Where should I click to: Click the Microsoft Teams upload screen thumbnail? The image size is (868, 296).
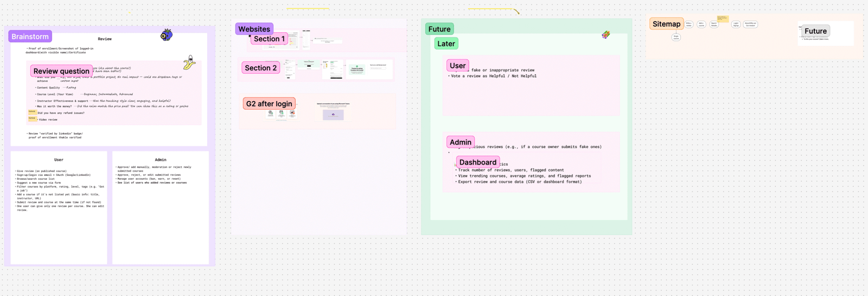333,111
